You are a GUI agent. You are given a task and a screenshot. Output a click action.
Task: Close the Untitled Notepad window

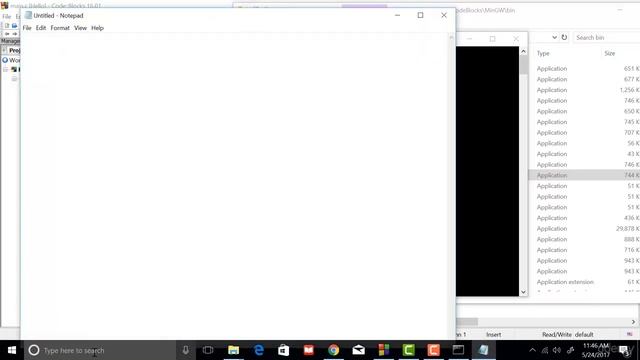(x=444, y=15)
